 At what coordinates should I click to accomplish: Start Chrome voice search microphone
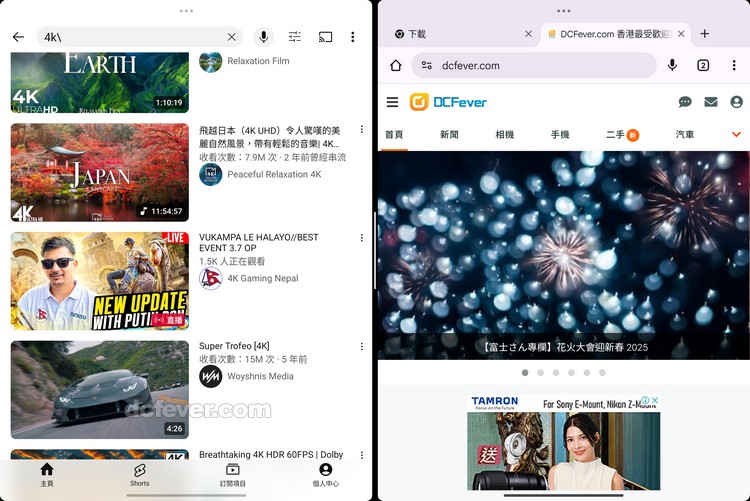pyautogui.click(x=672, y=65)
